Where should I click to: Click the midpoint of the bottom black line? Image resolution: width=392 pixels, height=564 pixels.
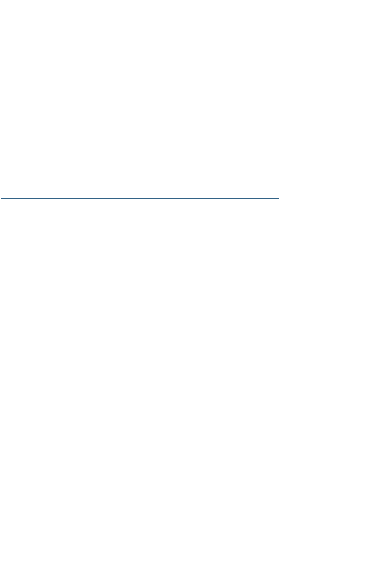tap(196, 563)
